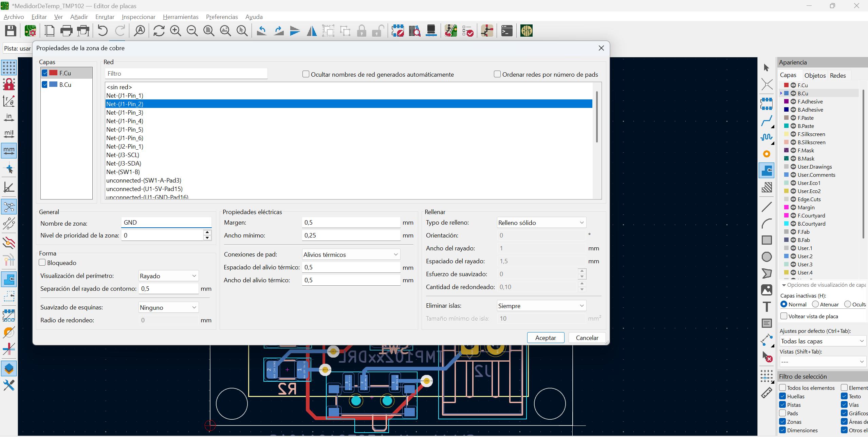Screen dimensions: 868x437
Task: Select the Route tracks tool
Action: (767, 121)
